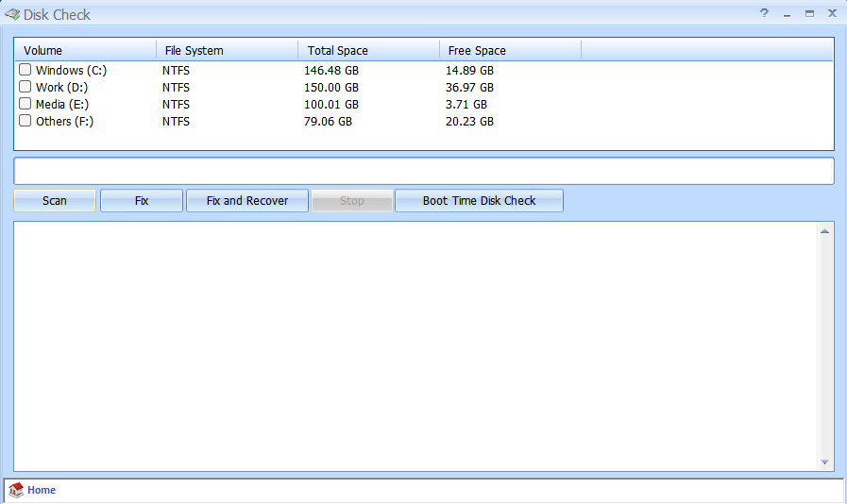847x504 pixels.
Task: Select the Others (F:) volume checkbox
Action: 25,121
